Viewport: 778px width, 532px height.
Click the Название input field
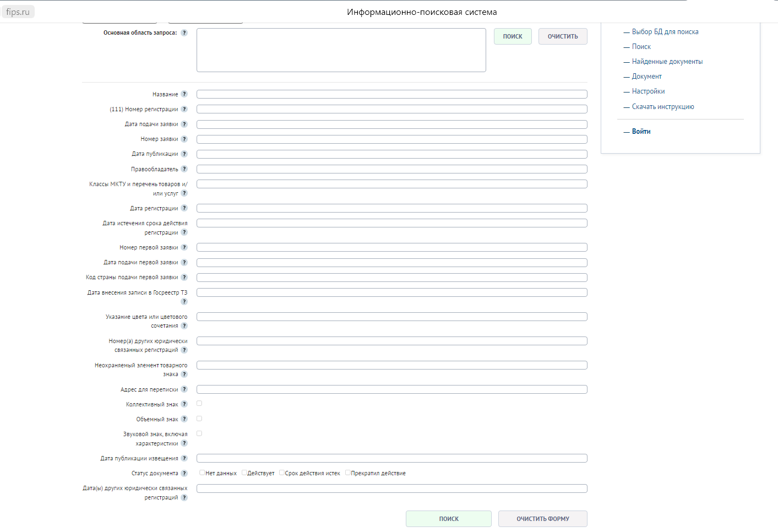[392, 94]
